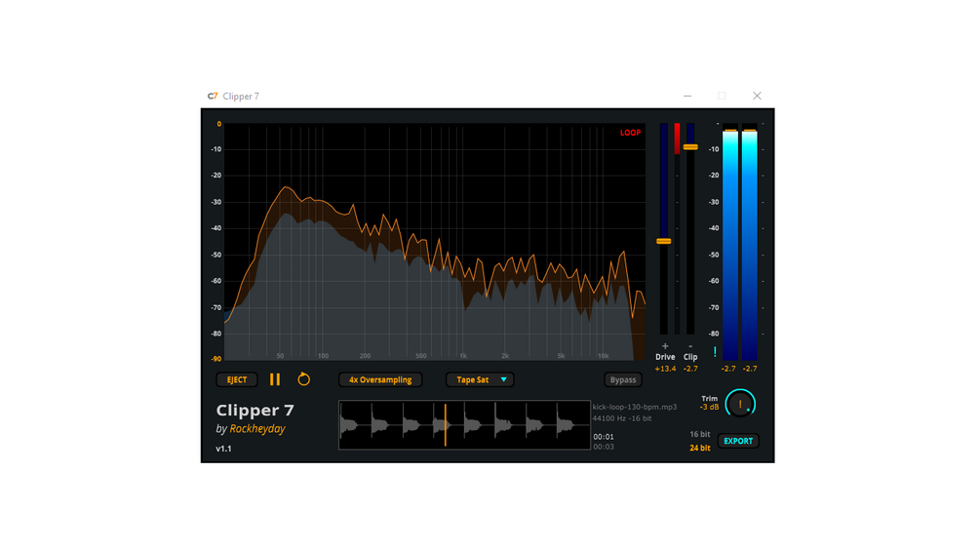Click the Clipper 7 C7 title bar icon
The image size is (980, 551).
(x=213, y=97)
